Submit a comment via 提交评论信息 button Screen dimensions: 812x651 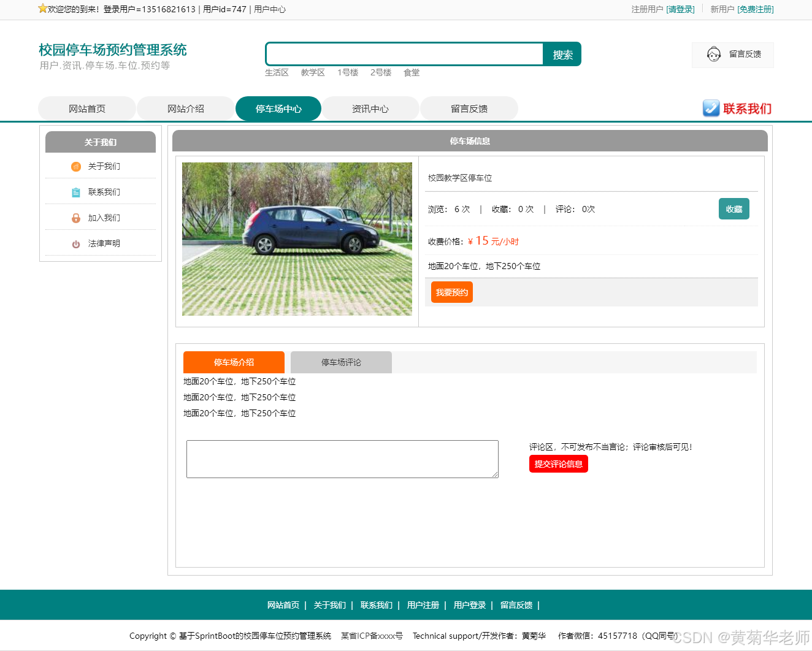[558, 463]
